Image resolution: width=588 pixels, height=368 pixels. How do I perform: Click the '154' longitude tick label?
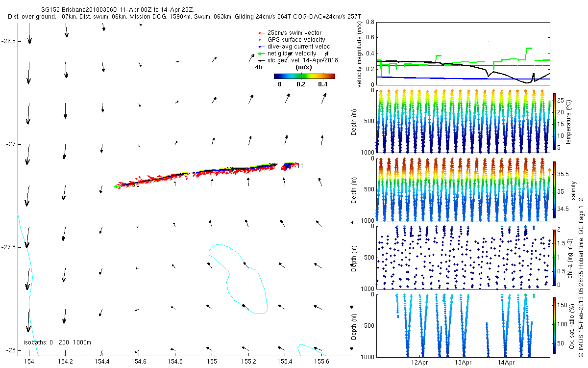coord(29,362)
